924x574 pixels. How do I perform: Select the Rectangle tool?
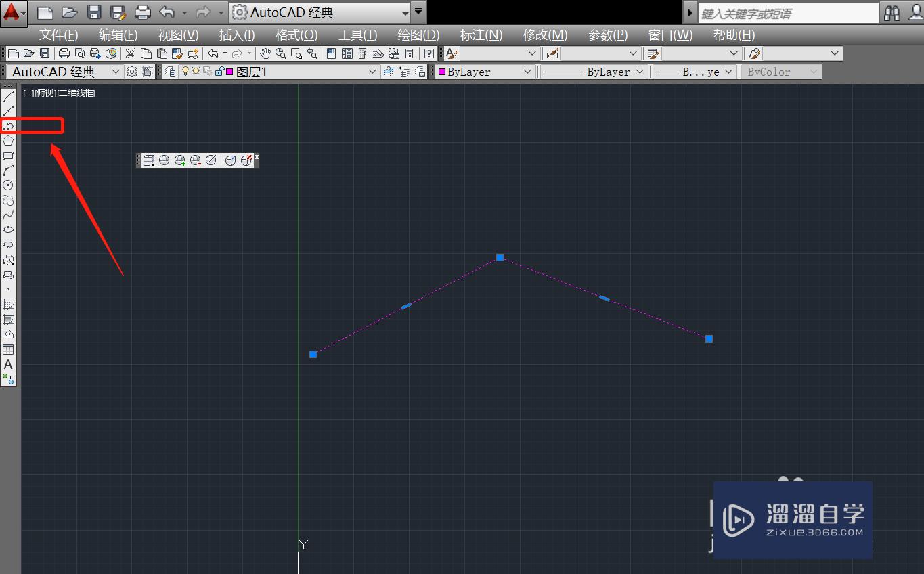point(8,156)
